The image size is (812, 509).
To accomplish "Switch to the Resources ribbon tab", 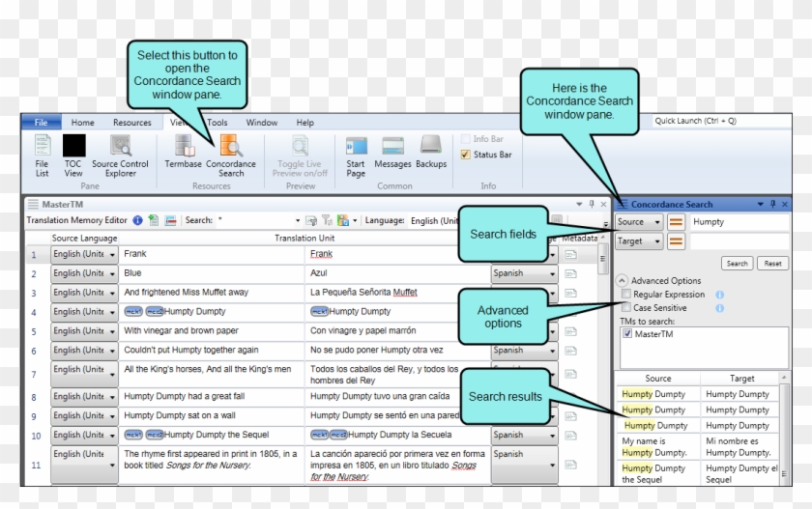I will (x=132, y=123).
